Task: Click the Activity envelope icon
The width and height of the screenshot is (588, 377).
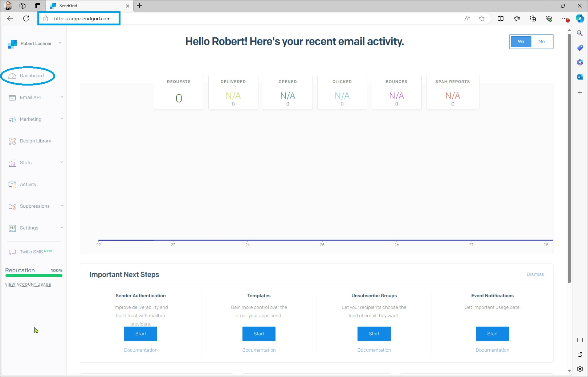Action: 12,185
